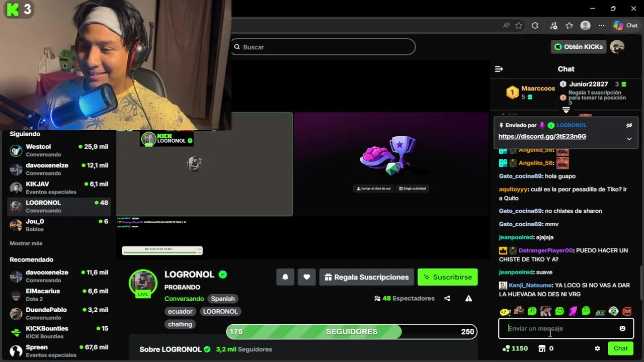Click the Spanish language tag
Viewport: 644px width, 362px height.
pyautogui.click(x=223, y=299)
